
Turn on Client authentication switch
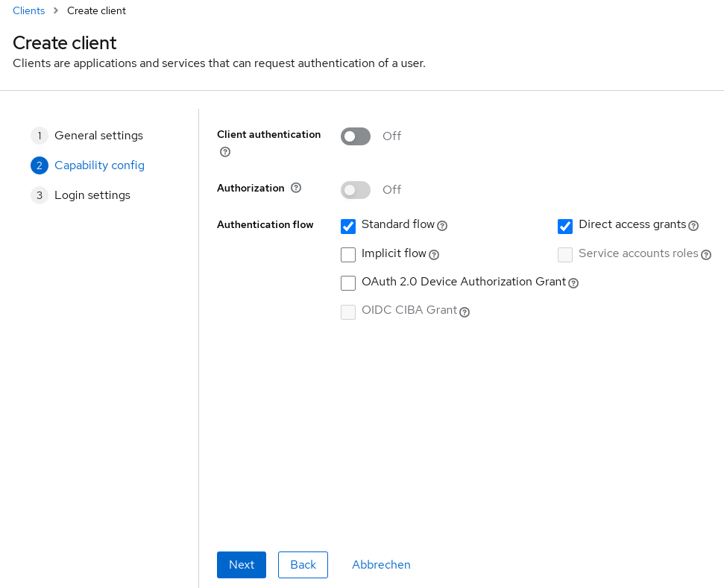coord(356,136)
